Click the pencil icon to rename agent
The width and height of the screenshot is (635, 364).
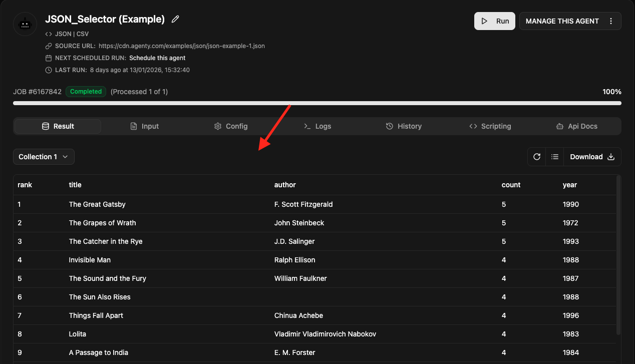point(175,20)
